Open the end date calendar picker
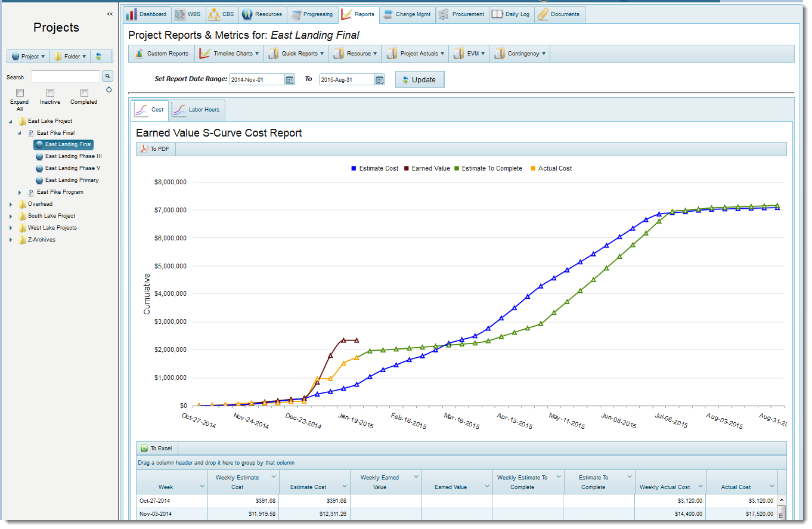 380,80
